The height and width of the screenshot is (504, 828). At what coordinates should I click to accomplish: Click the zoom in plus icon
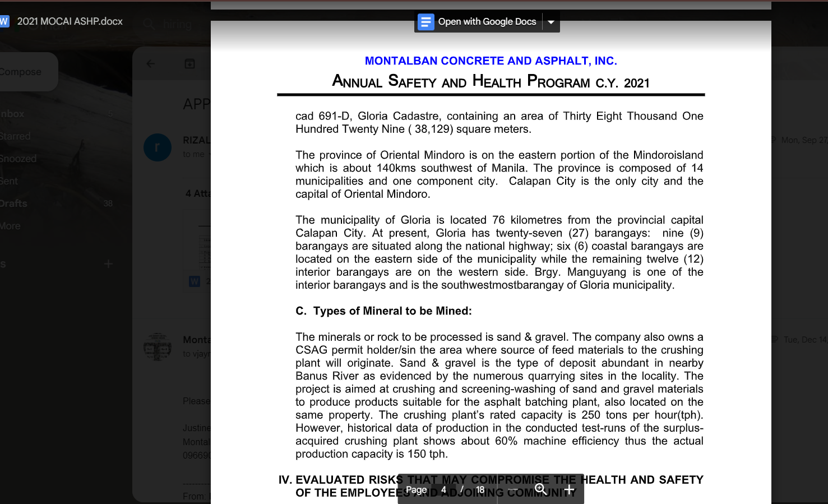[x=569, y=490]
